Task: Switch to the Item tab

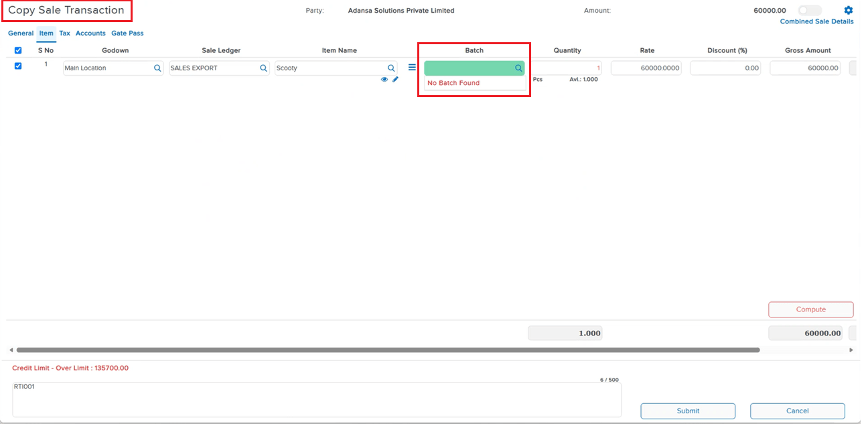Action: click(x=46, y=33)
